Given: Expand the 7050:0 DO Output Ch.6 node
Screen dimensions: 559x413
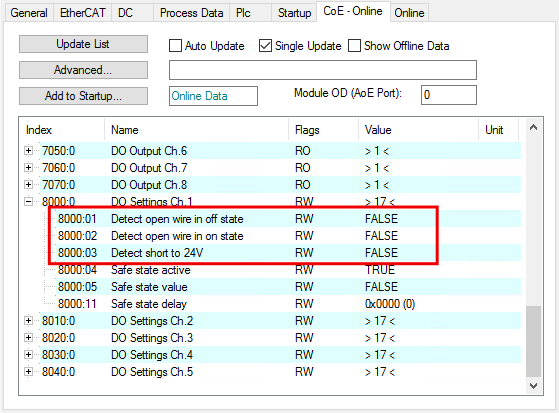Looking at the screenshot, I should (29, 151).
